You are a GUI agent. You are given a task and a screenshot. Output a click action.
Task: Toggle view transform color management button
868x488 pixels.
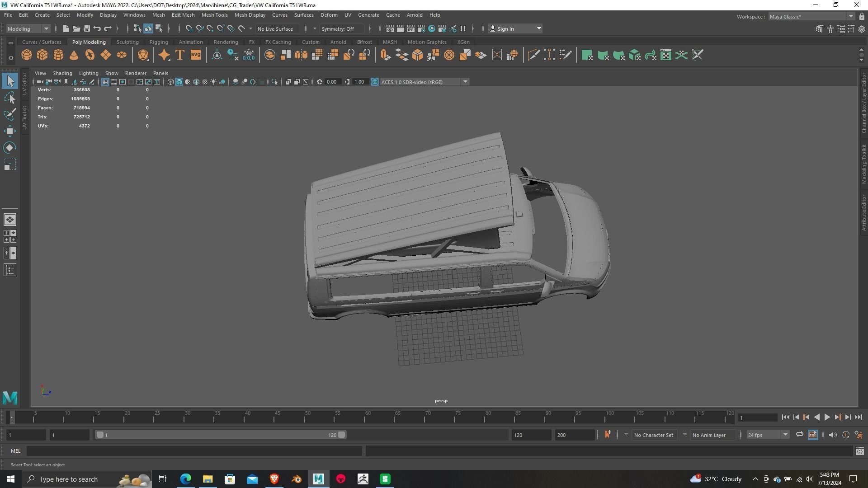click(375, 82)
